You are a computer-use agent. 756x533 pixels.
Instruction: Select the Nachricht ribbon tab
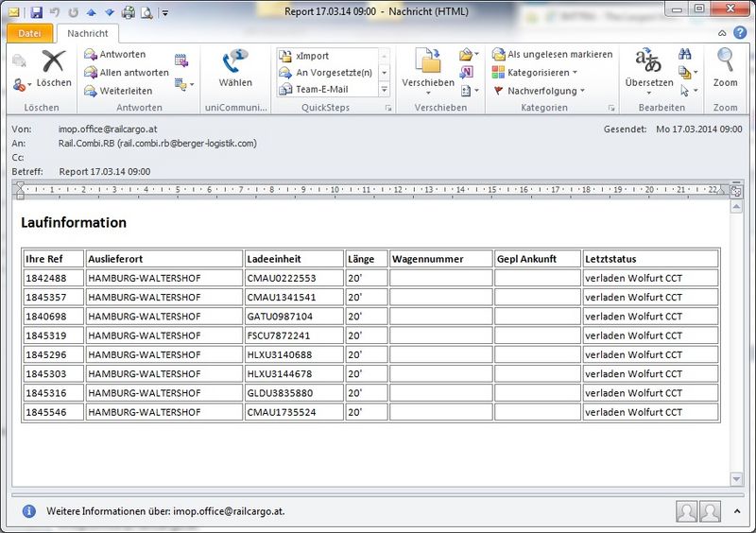[x=88, y=33]
